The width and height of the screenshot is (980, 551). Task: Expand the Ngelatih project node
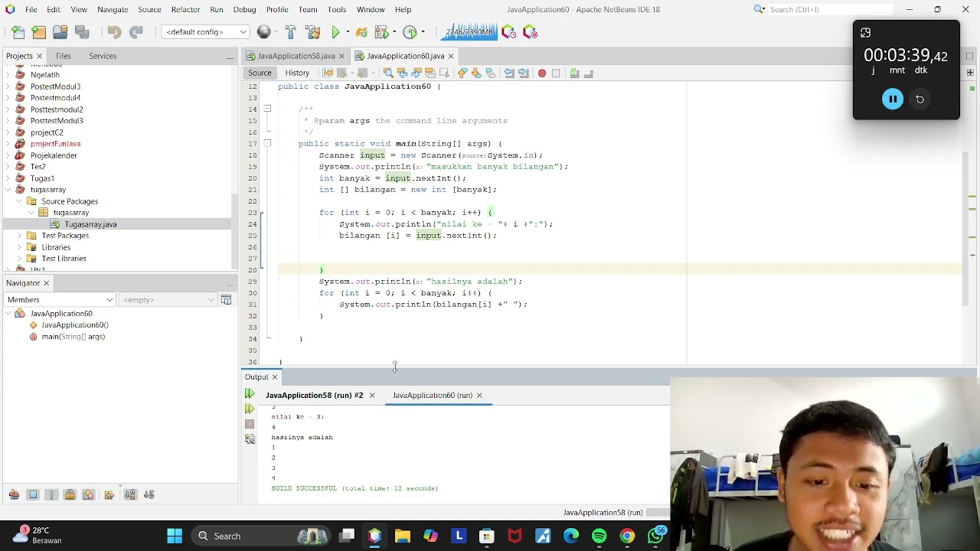coord(8,75)
